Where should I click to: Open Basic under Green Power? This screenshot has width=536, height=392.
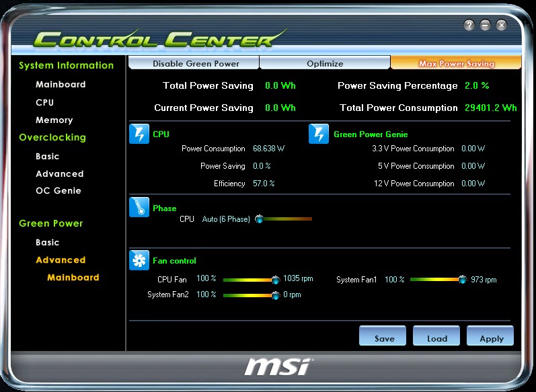click(x=47, y=242)
